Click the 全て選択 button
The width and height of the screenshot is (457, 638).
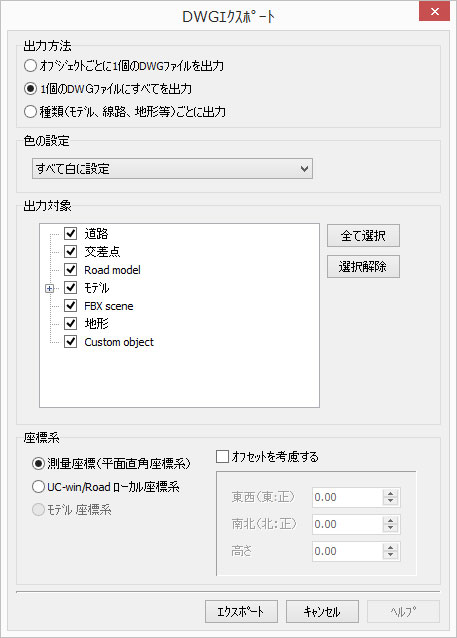(363, 236)
